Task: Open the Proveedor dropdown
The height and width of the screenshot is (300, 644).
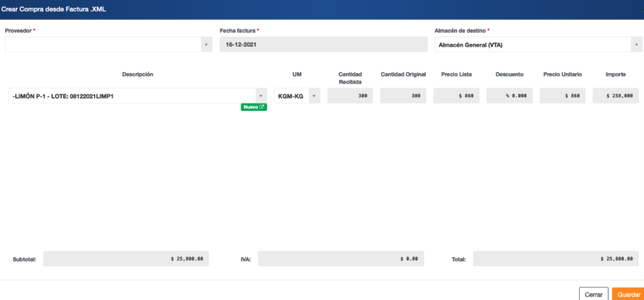Action: (x=108, y=44)
